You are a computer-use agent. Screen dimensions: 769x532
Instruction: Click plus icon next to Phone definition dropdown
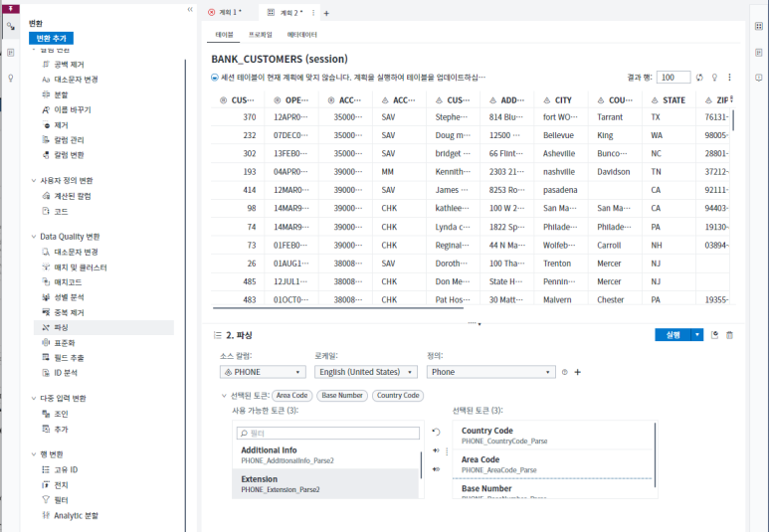click(x=578, y=372)
